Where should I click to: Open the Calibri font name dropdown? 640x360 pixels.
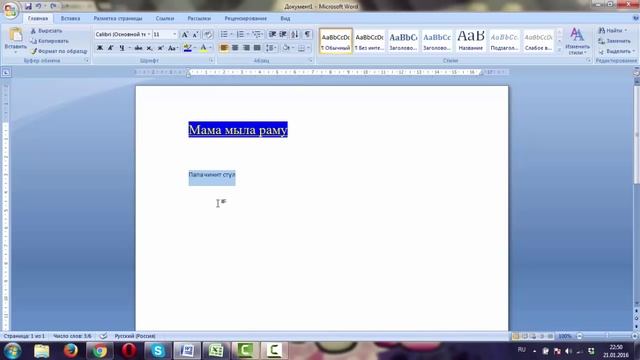click(149, 34)
